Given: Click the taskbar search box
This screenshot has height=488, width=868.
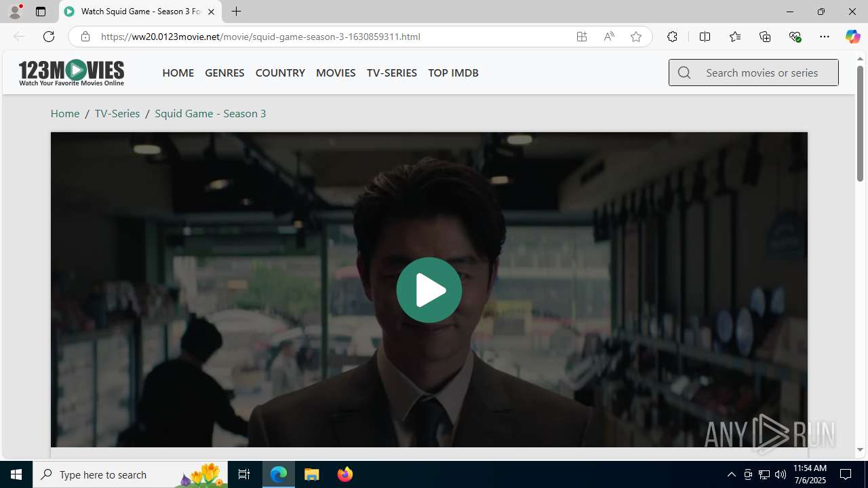Looking at the screenshot, I should coord(130,474).
